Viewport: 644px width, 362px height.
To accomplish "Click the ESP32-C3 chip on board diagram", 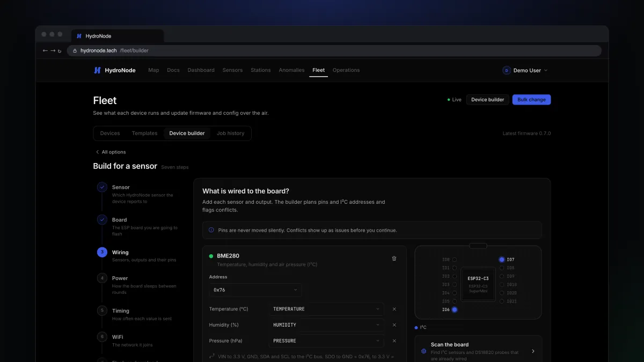I will (478, 284).
